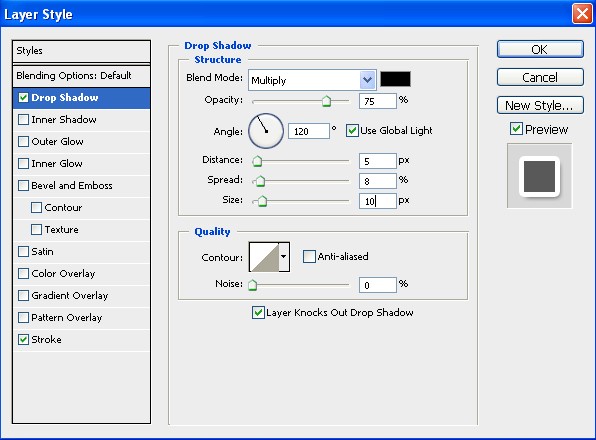Image resolution: width=596 pixels, height=440 pixels.
Task: Click the Cancel button
Action: click(540, 78)
